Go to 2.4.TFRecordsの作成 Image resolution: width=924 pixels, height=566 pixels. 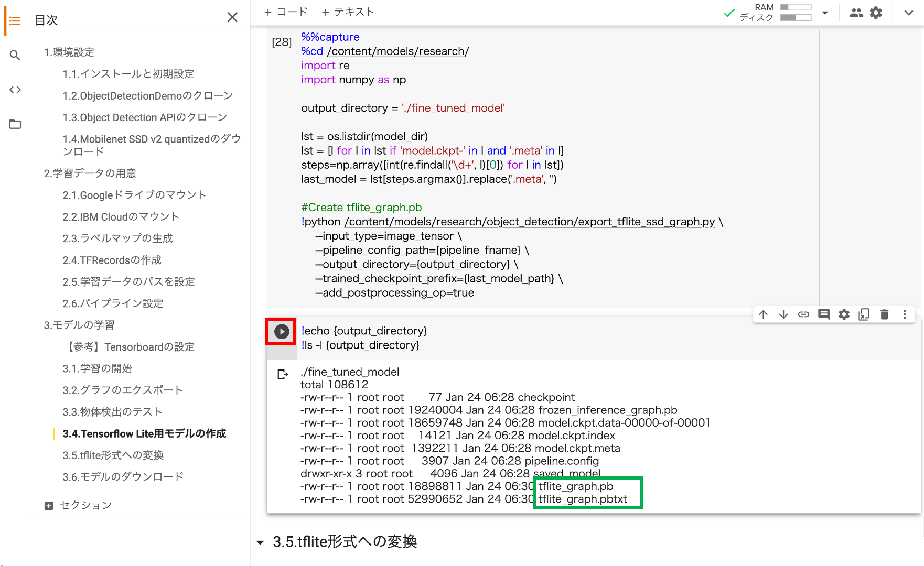pyautogui.click(x=112, y=260)
